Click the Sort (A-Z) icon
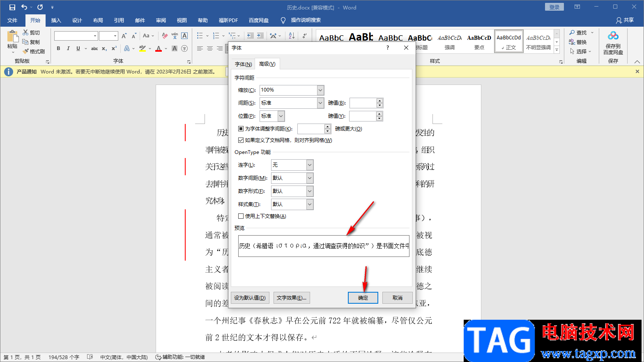Viewport: 644px width, 362px height. (x=292, y=36)
